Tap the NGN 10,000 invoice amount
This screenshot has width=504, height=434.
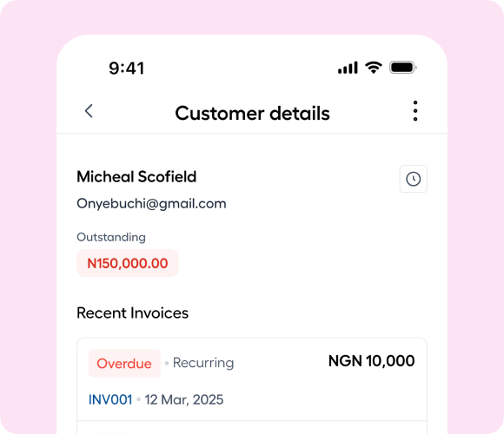(372, 361)
